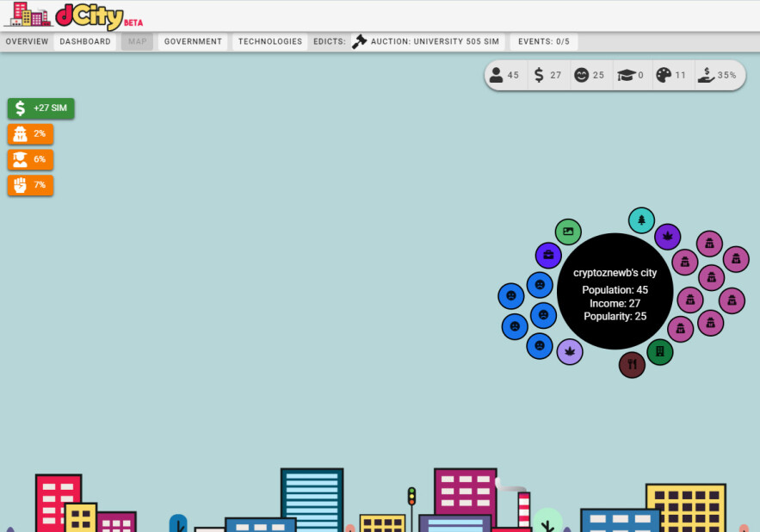Select the dark purple leaf card bubble
Screen dimensions: 760x532
667,237
